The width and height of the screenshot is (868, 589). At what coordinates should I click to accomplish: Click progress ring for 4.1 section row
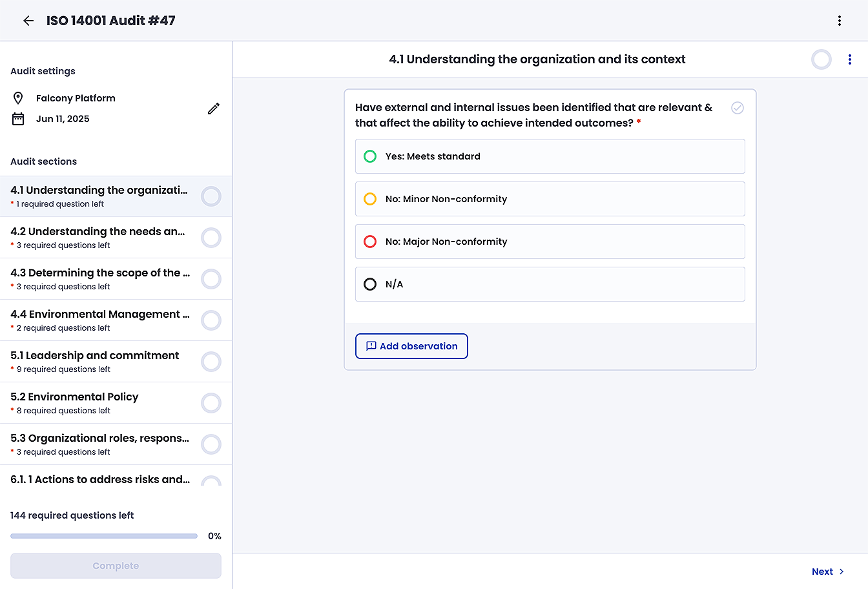(211, 196)
